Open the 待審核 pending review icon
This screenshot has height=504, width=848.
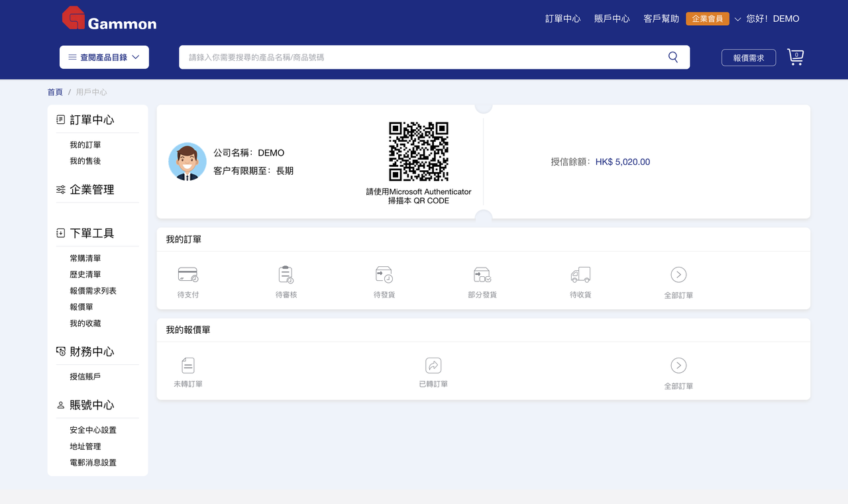click(286, 275)
